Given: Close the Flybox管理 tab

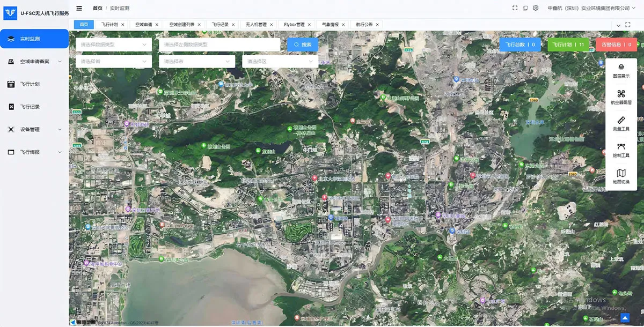Looking at the screenshot, I should [310, 25].
